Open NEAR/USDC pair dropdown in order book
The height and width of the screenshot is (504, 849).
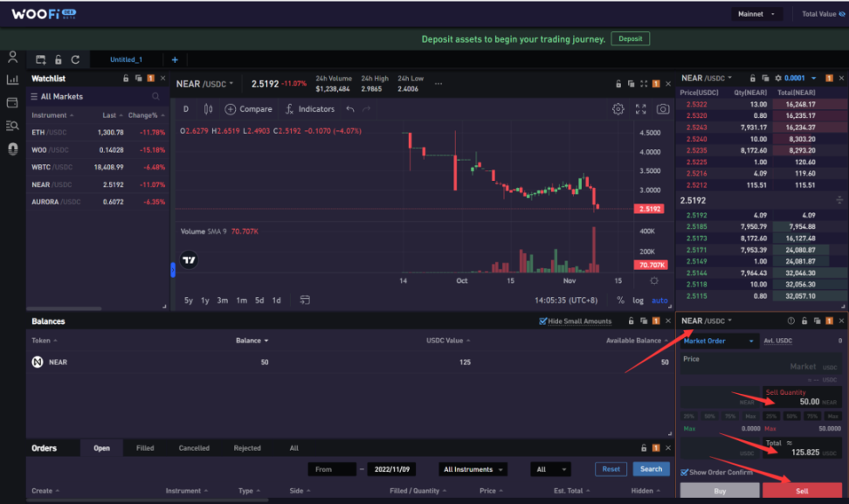click(x=707, y=78)
